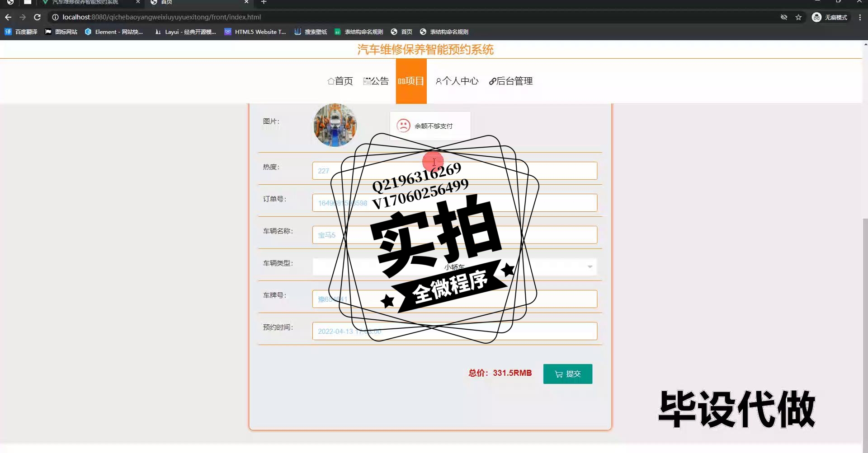Screen dimensions: 868x453
Task: Go back with browser back arrow
Action: click(8, 17)
